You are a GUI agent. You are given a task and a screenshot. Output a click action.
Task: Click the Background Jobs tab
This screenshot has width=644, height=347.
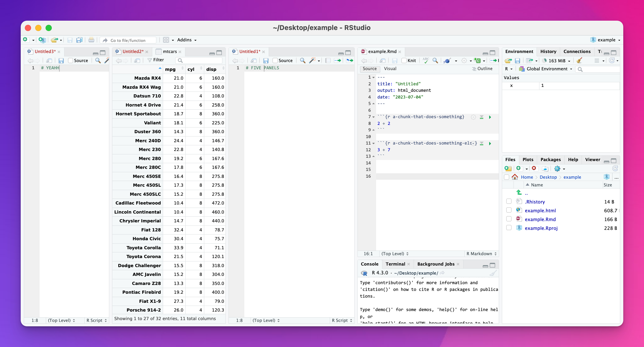point(436,264)
